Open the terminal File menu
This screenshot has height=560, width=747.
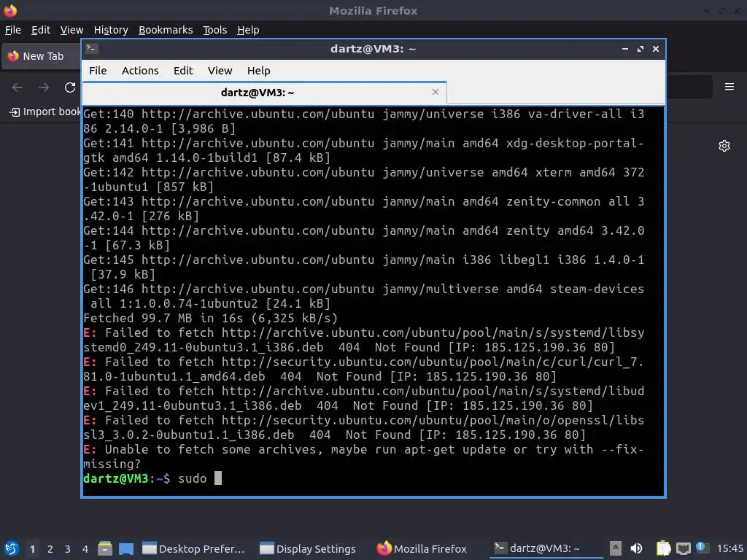[x=98, y=71]
